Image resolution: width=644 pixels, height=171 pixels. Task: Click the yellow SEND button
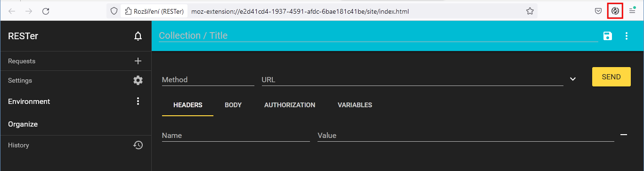coord(611,77)
